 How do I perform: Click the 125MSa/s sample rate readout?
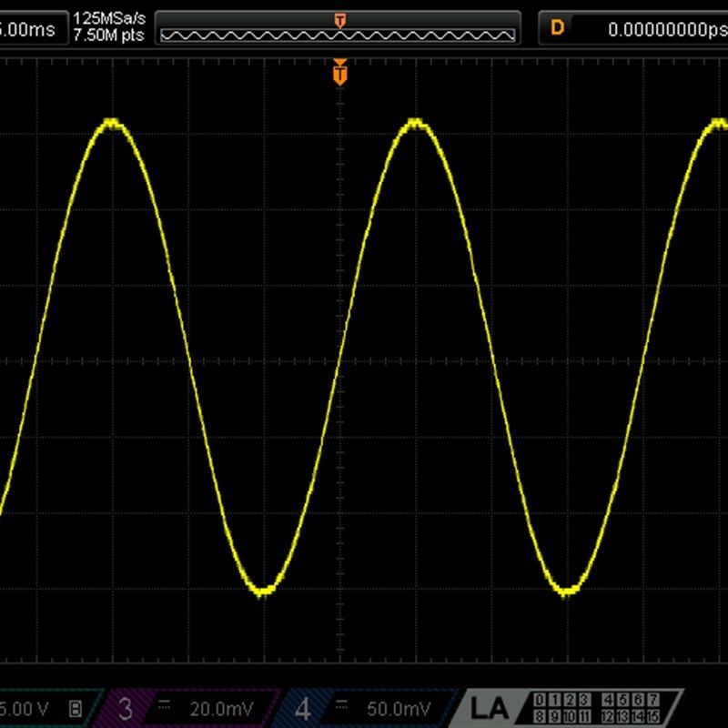109,18
